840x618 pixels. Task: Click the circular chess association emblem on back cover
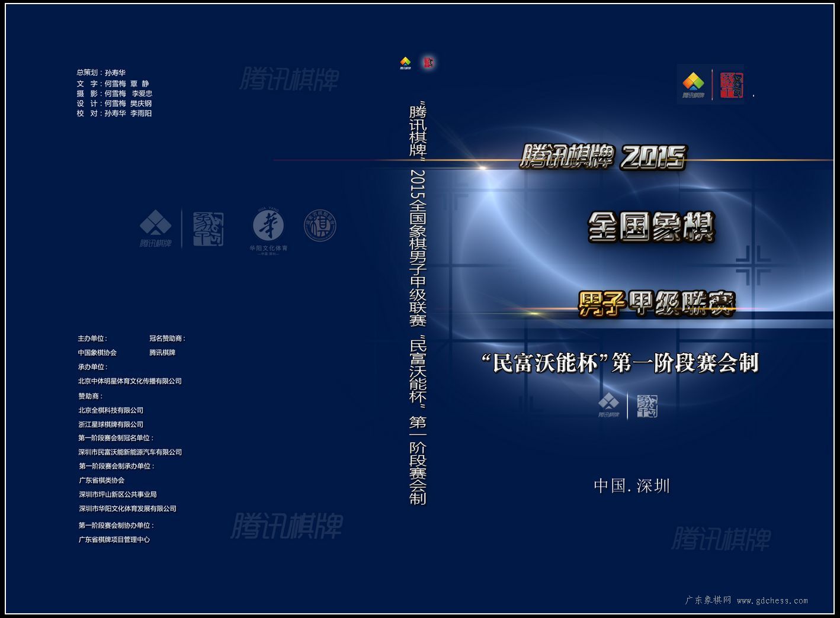click(320, 226)
